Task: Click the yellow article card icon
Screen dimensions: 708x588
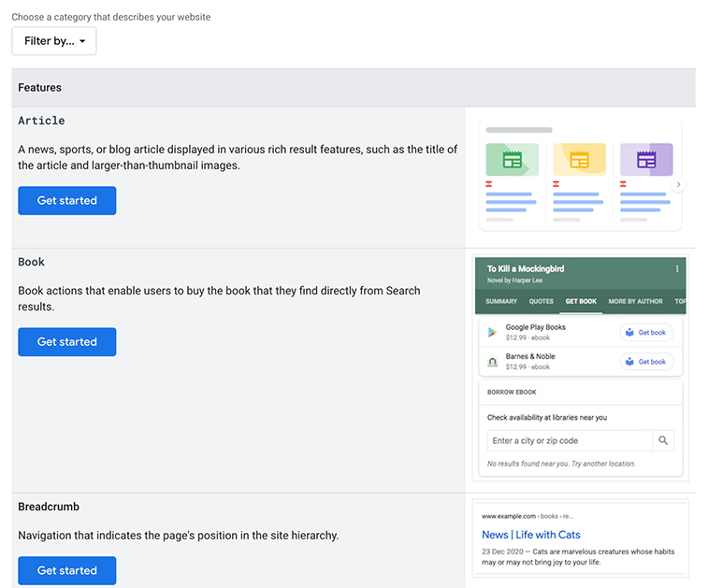Action: [579, 159]
